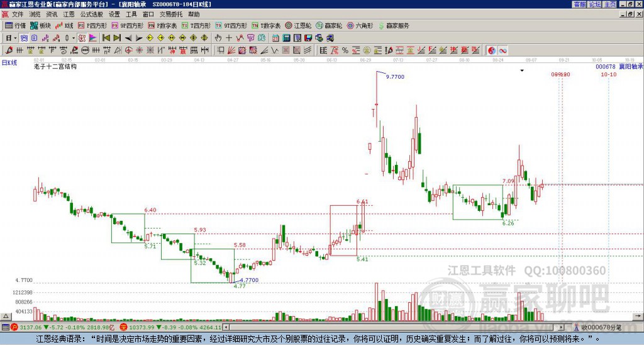Open the T数字表 tool
The width and height of the screenshot is (644, 345).
click(266, 25)
